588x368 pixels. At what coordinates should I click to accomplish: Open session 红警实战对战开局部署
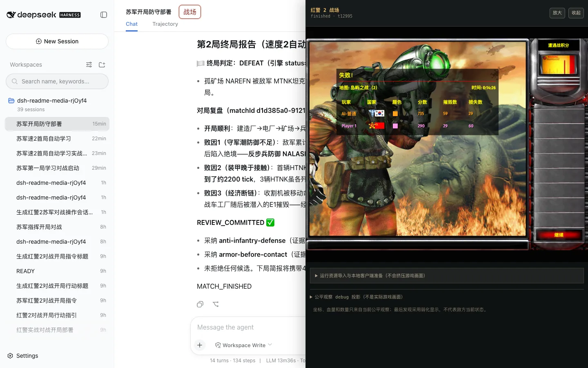pyautogui.click(x=57, y=330)
